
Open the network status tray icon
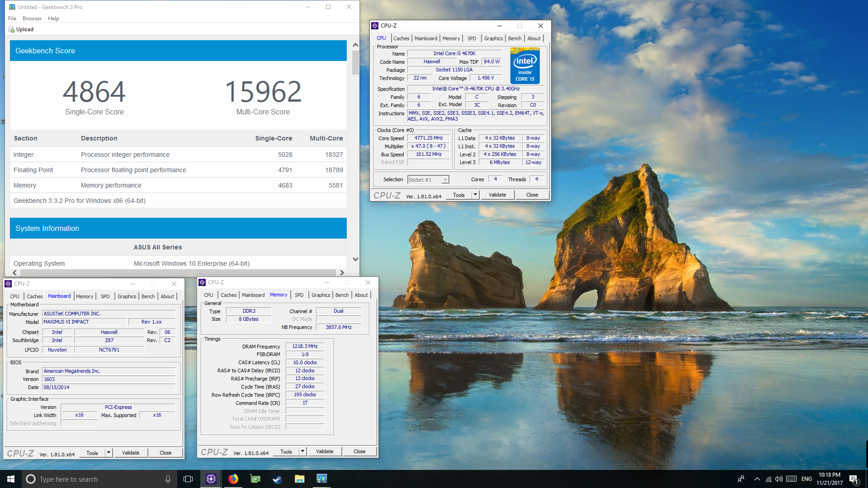(x=768, y=479)
